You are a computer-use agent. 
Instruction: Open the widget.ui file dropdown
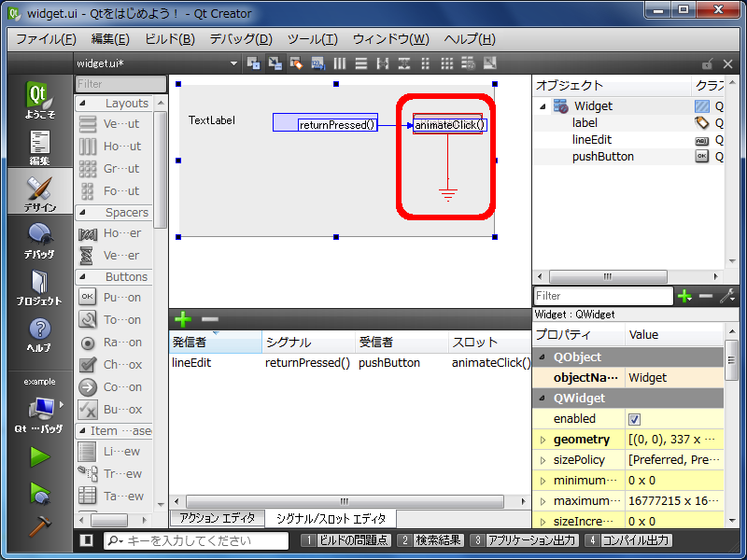point(233,63)
